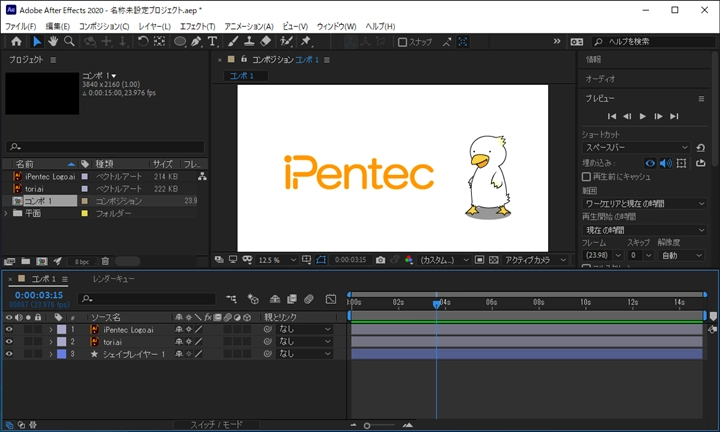Choose the Pen tool
The width and height of the screenshot is (720, 432).
[x=197, y=42]
